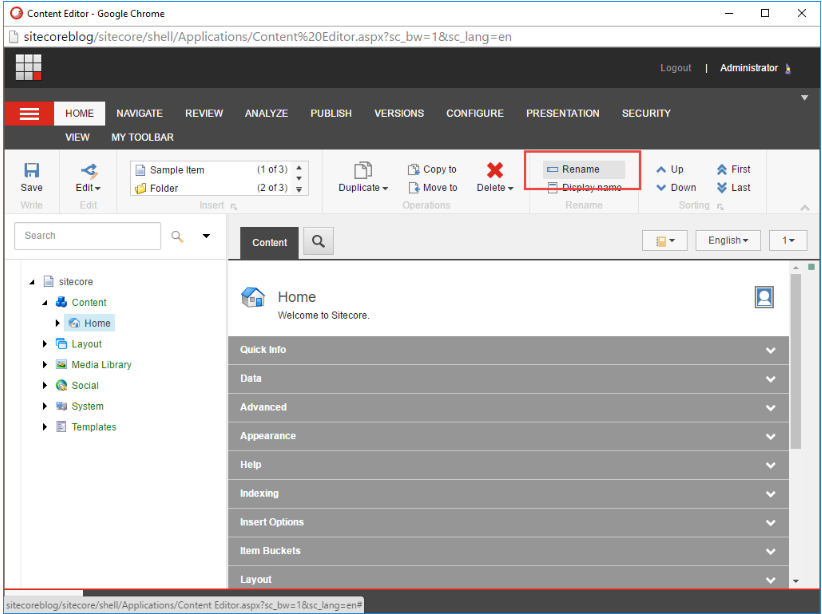
Task: Collapse the ribbon with the chevron
Action: point(805,208)
